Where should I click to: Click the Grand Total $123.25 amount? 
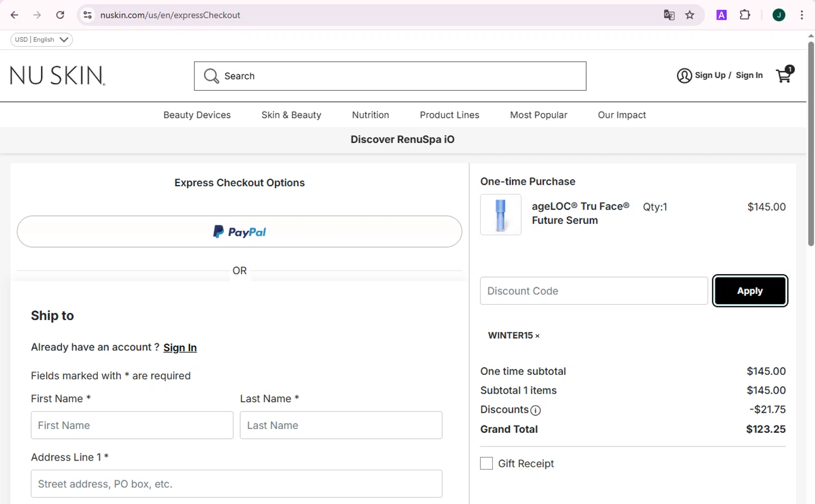pos(766,429)
